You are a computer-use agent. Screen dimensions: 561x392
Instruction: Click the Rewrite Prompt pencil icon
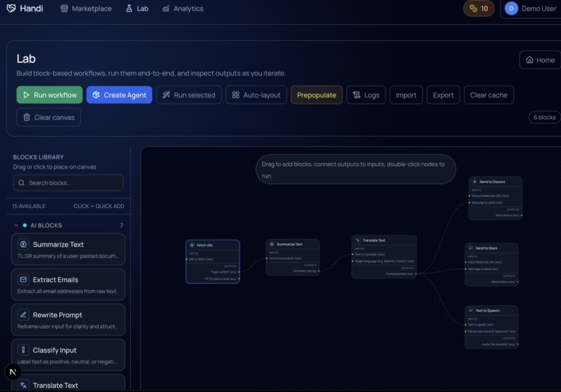click(23, 315)
